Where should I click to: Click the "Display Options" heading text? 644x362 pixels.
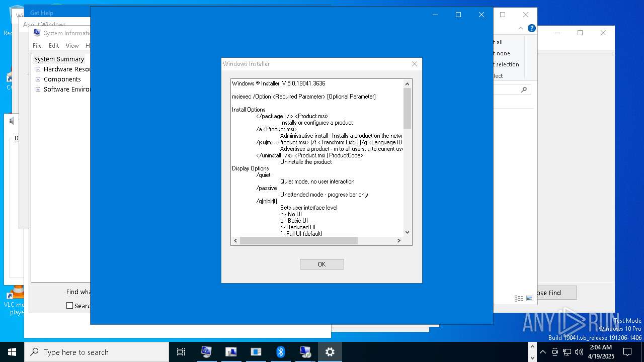(250, 168)
